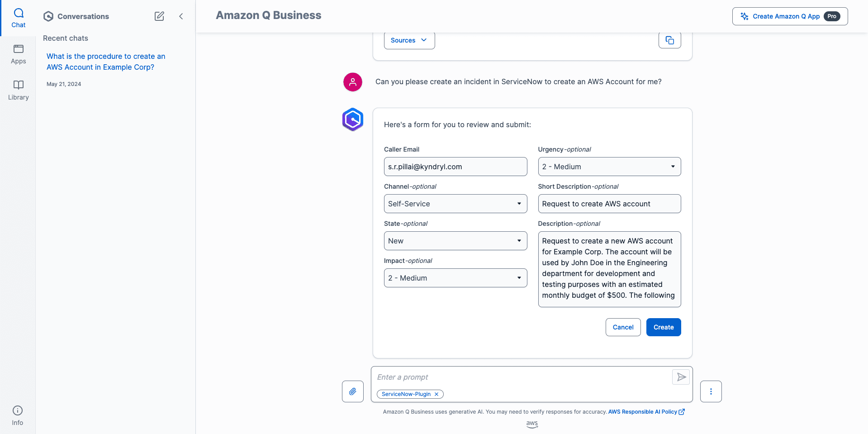The height and width of the screenshot is (434, 868).
Task: Collapse the Conversations side panel
Action: click(x=181, y=16)
